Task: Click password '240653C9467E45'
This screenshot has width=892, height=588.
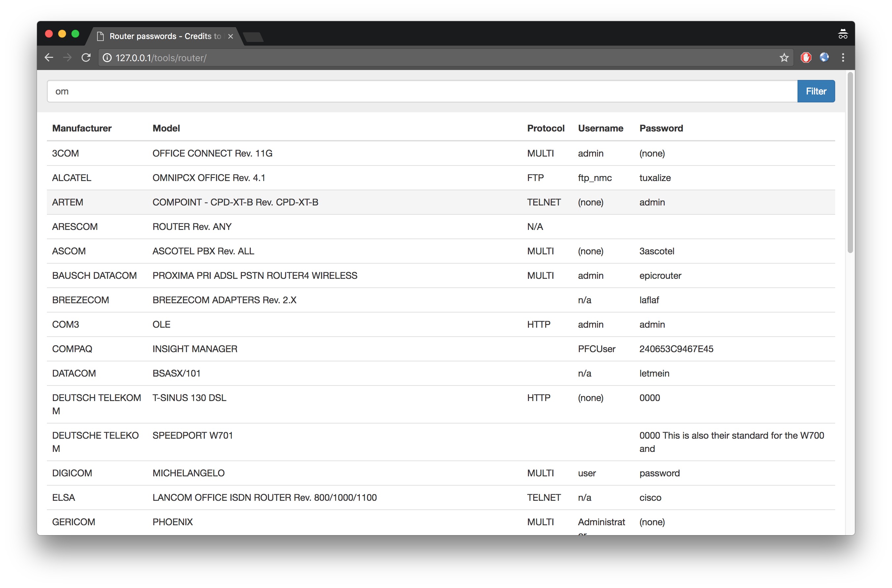Action: pos(676,349)
